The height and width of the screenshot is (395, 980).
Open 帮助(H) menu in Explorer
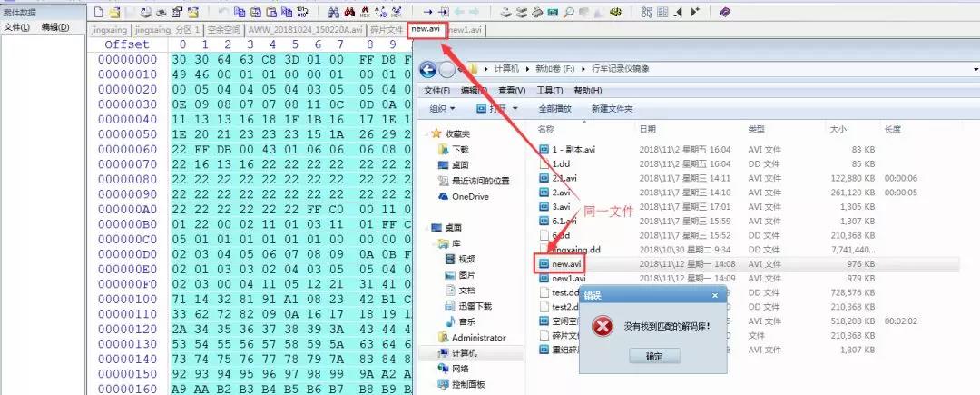(x=587, y=91)
